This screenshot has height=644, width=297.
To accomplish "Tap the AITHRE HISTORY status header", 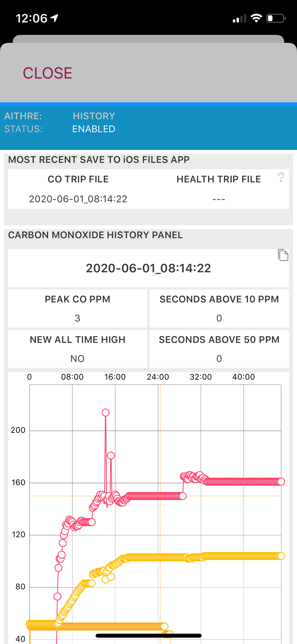I will [60, 122].
